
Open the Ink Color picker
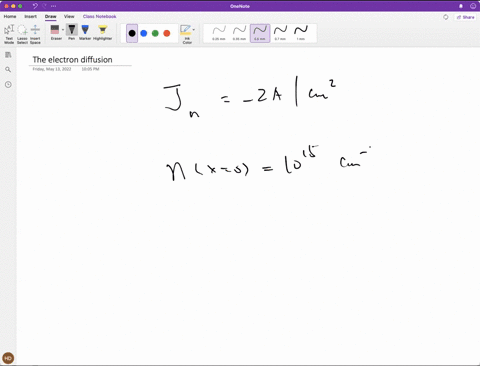pos(186,34)
